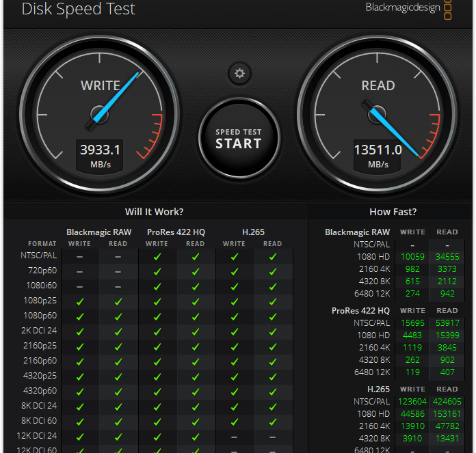476x453 pixels.
Task: Select the 1080p25 format row label
Action: pyautogui.click(x=40, y=301)
